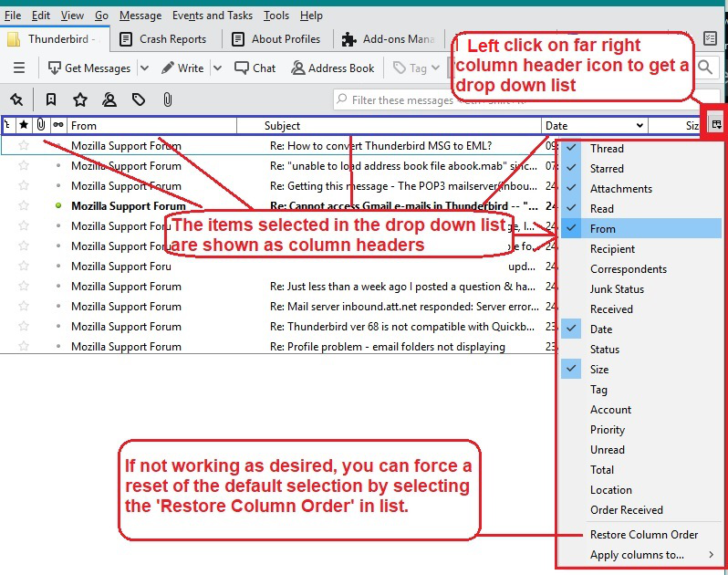This screenshot has height=575, width=728.
Task: Switch to the Thunderbird mail tab
Action: coord(55,39)
